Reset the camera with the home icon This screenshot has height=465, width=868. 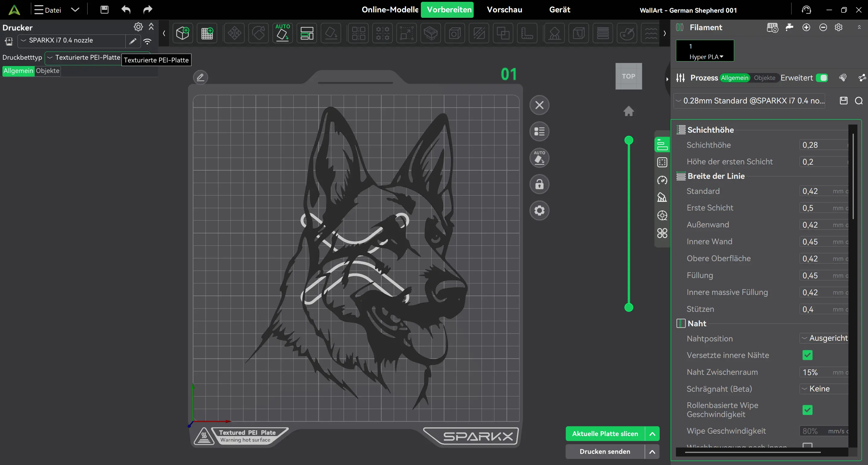click(x=628, y=111)
